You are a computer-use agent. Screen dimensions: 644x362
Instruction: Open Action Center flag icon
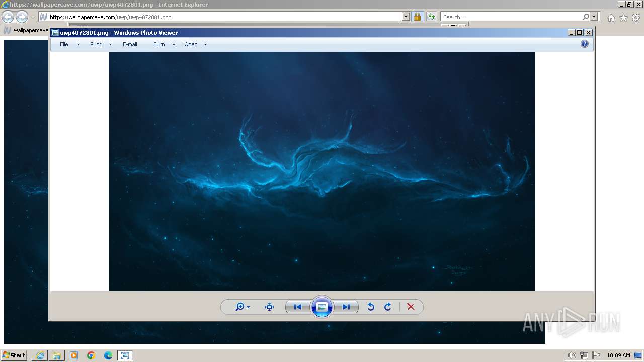click(x=596, y=355)
